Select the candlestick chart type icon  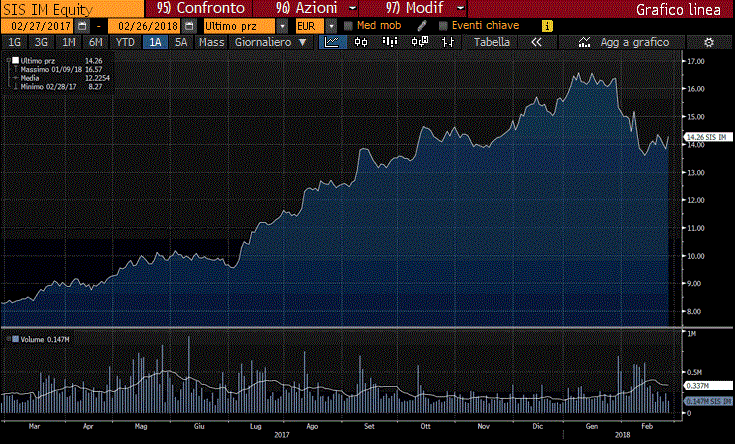coord(361,42)
